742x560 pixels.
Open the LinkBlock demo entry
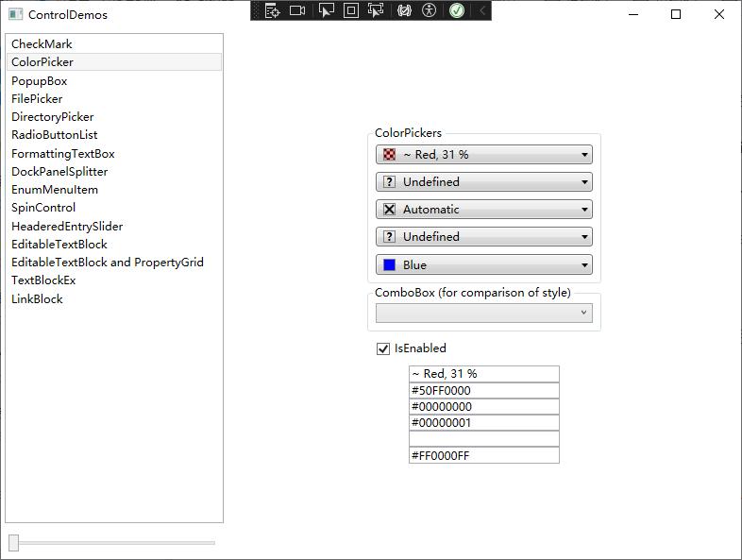37,299
